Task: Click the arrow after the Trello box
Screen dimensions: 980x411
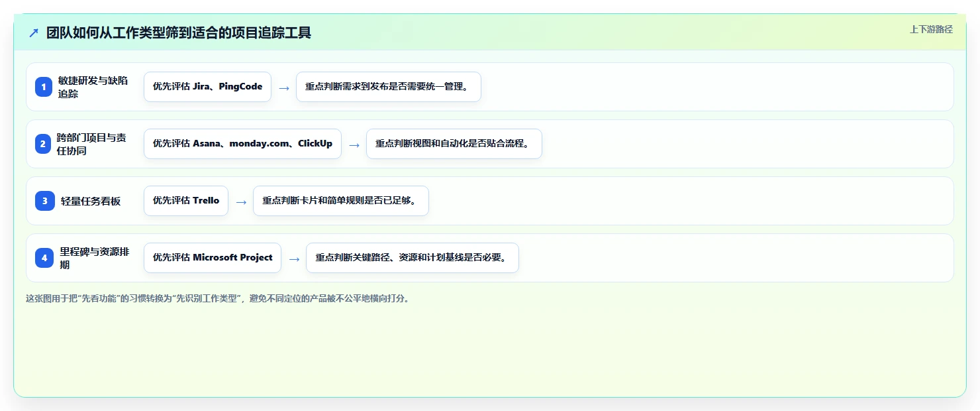Action: [241, 202]
